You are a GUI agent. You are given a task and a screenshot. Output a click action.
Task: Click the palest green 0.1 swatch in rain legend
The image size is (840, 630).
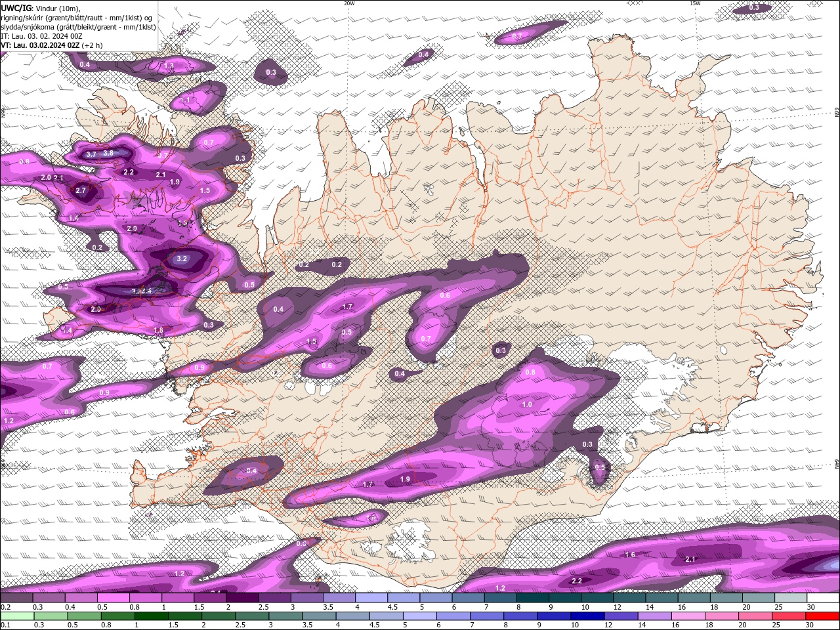(17, 616)
